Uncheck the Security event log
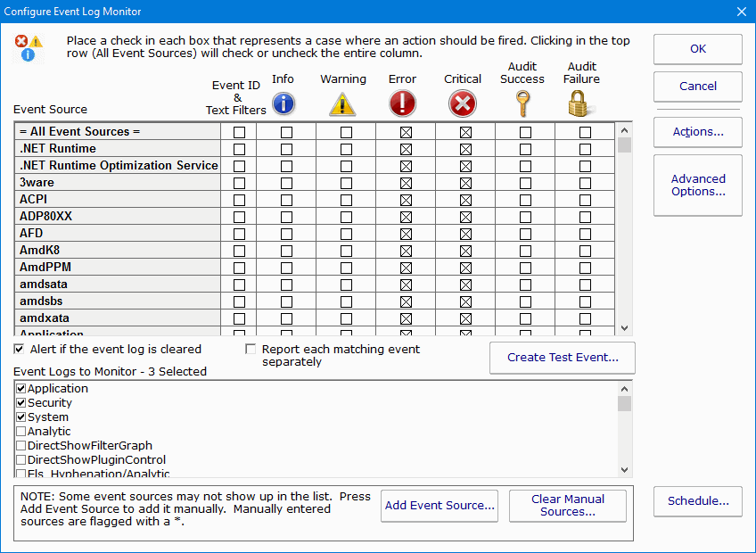Viewport: 756px width, 553px height. pos(19,402)
